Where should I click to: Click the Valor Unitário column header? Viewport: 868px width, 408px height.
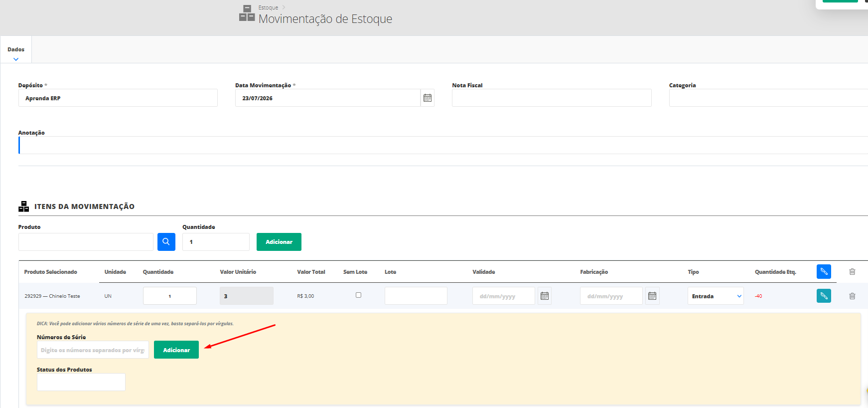(238, 272)
